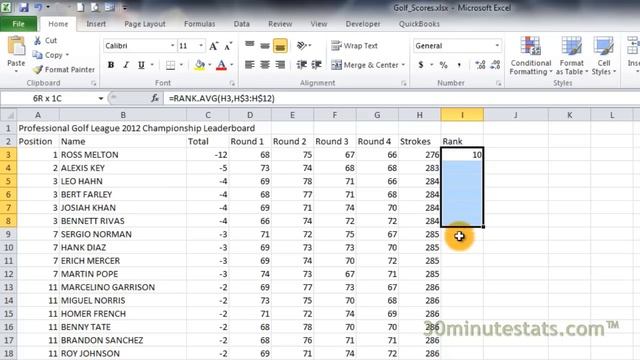This screenshot has height=360, width=640.
Task: Select column I header
Action: click(x=462, y=115)
